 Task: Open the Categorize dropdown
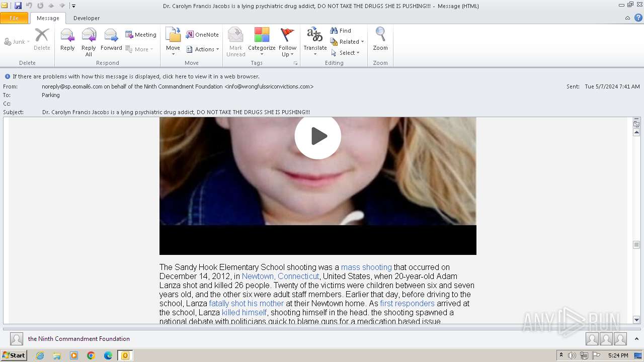coord(262,42)
